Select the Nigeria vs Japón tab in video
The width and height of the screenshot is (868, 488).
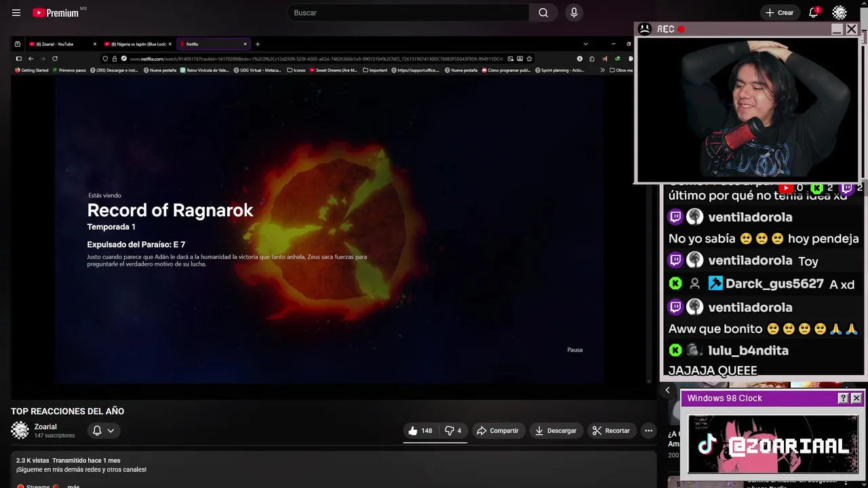click(139, 44)
